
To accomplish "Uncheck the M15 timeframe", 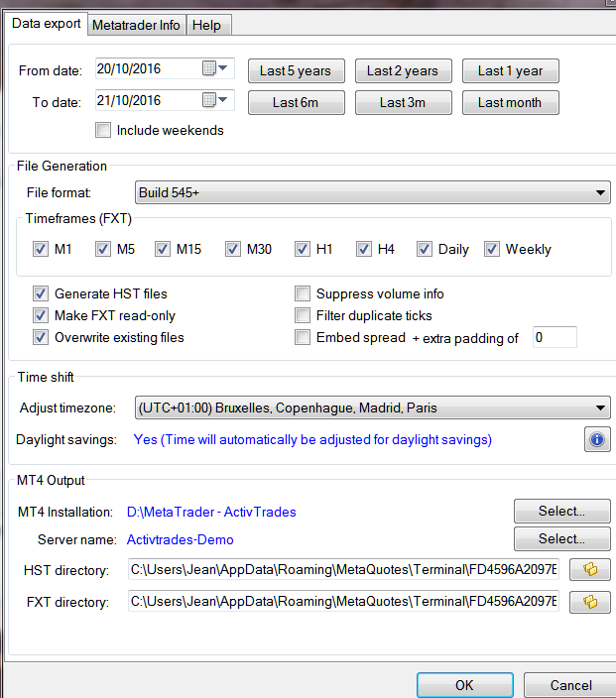I will 163,249.
